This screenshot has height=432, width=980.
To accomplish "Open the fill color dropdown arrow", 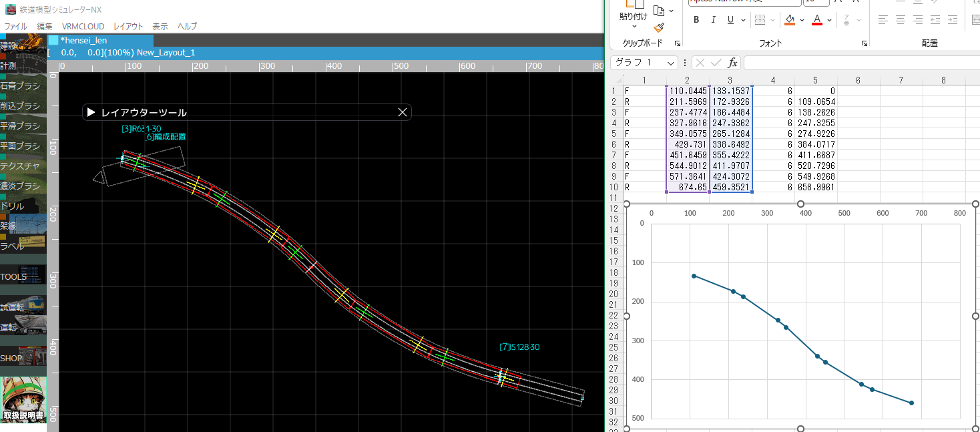I will pos(802,20).
